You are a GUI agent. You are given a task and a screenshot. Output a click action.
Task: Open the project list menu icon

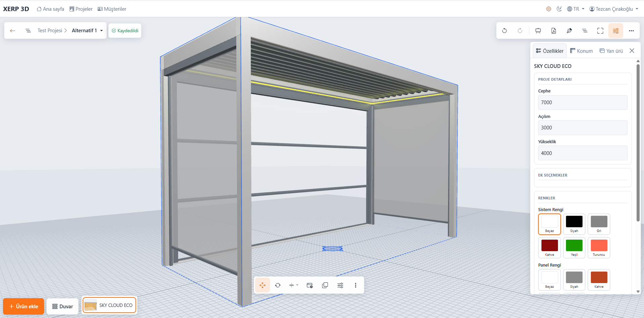[28, 31]
